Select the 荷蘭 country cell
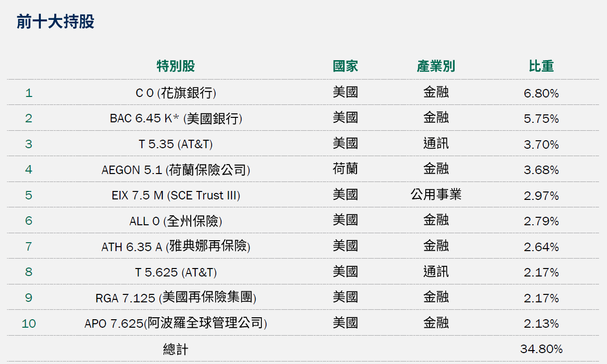The height and width of the screenshot is (364, 607). coord(345,170)
